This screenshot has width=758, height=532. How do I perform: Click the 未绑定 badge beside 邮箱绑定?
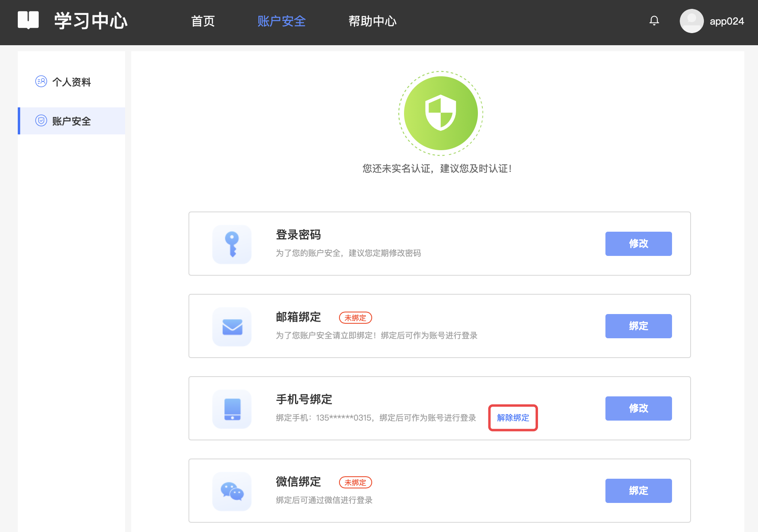tap(355, 318)
